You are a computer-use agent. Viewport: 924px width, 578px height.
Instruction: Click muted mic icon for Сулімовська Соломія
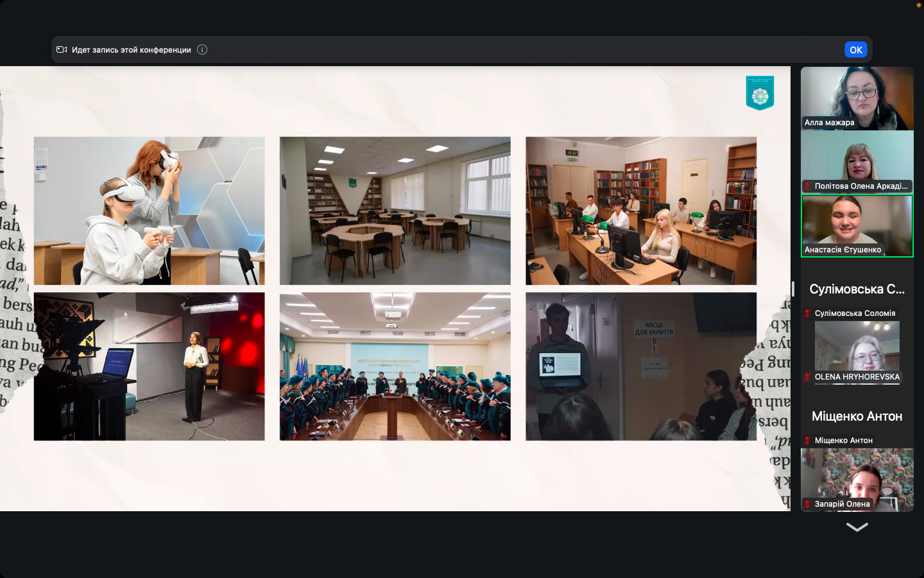pyautogui.click(x=807, y=313)
